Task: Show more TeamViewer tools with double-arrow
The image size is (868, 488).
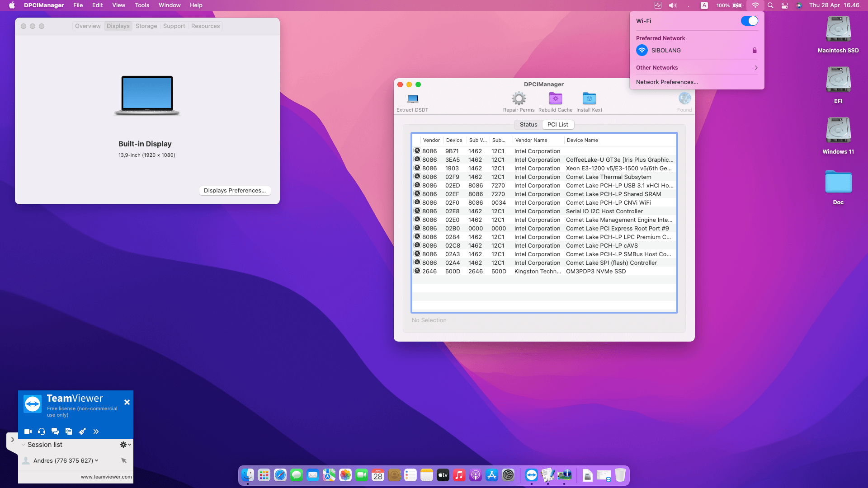Action: (96, 432)
